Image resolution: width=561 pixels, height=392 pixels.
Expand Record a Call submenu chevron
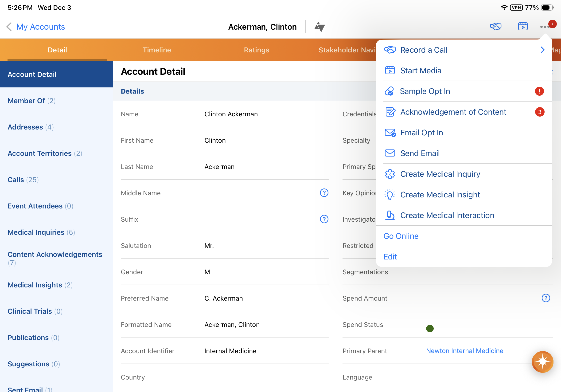542,50
